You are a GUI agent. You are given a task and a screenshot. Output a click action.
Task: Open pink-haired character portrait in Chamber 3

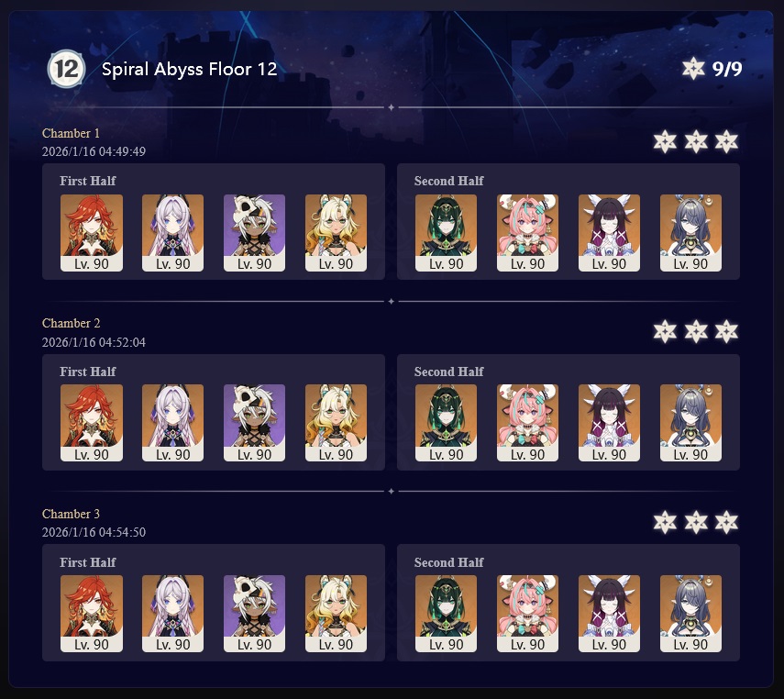coord(527,614)
